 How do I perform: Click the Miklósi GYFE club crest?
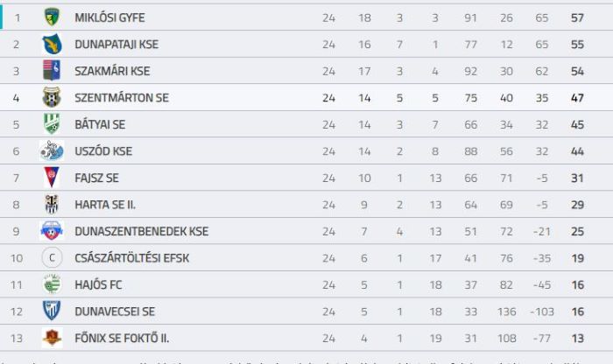click(x=52, y=17)
